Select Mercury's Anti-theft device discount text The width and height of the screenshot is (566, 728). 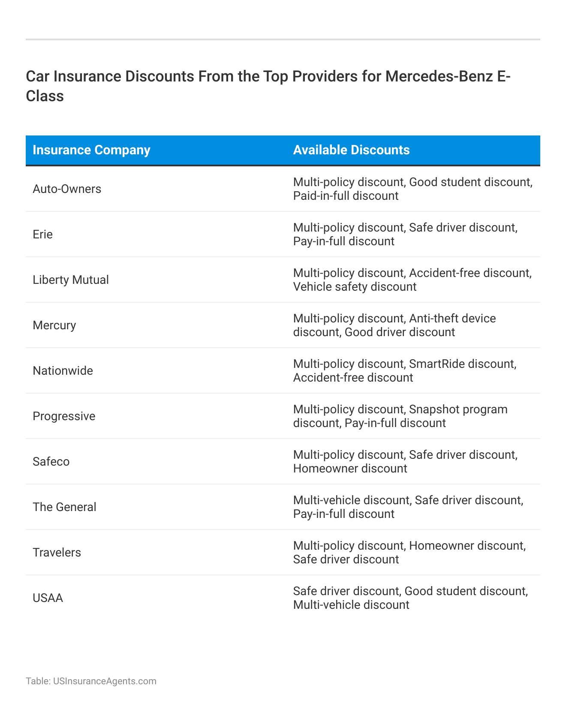click(452, 319)
